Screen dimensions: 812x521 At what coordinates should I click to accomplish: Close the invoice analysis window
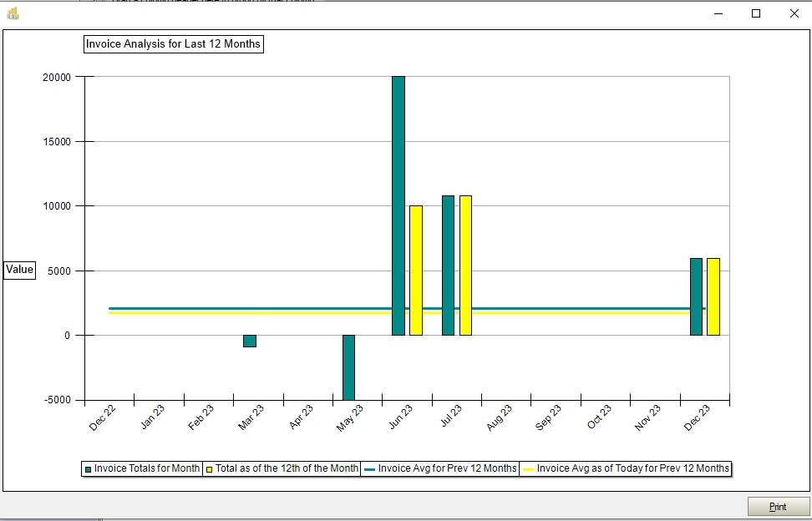[x=794, y=13]
